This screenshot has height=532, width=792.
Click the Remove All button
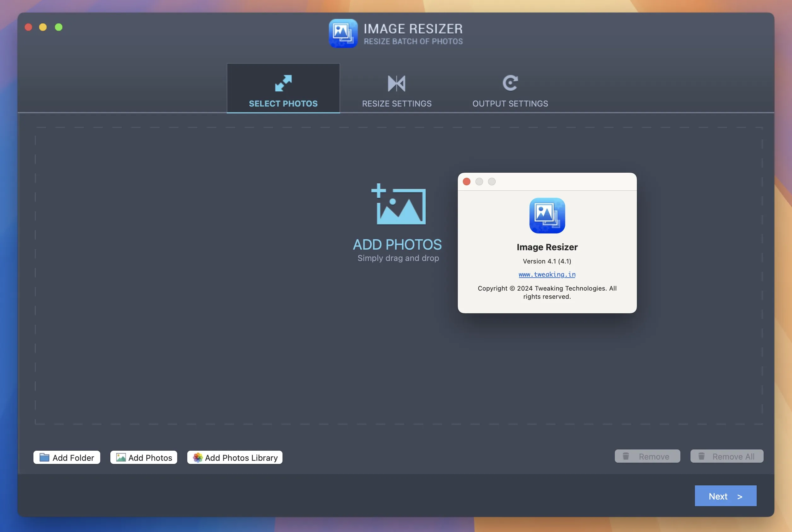727,456
